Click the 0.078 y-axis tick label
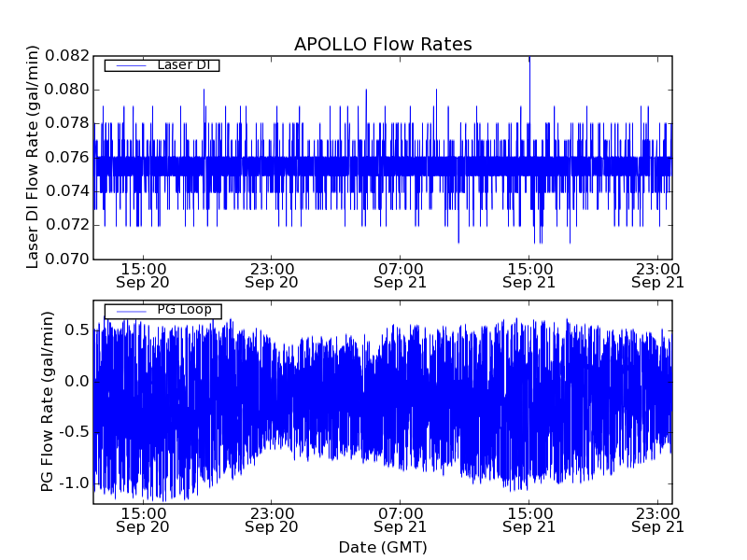 pyautogui.click(x=67, y=123)
